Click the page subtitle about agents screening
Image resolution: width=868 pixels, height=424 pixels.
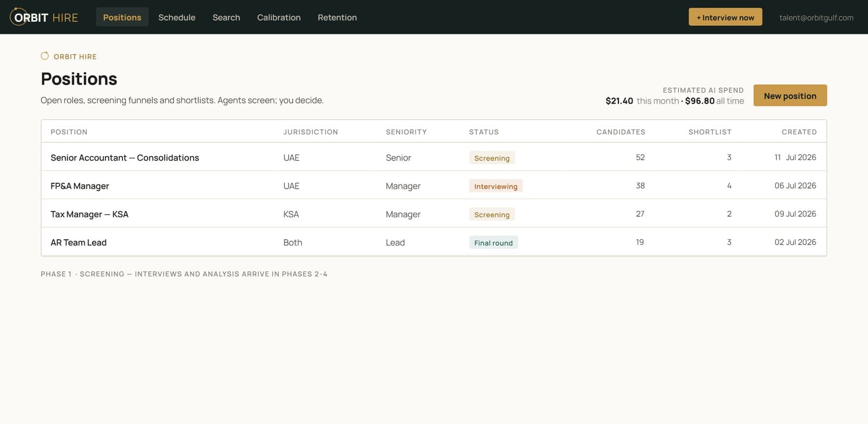(x=182, y=100)
